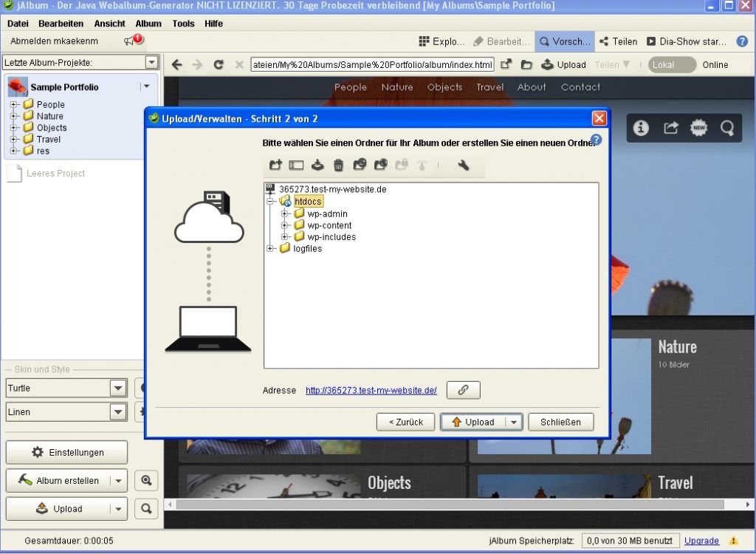Expand the Travel folder in the project tree

(14, 139)
